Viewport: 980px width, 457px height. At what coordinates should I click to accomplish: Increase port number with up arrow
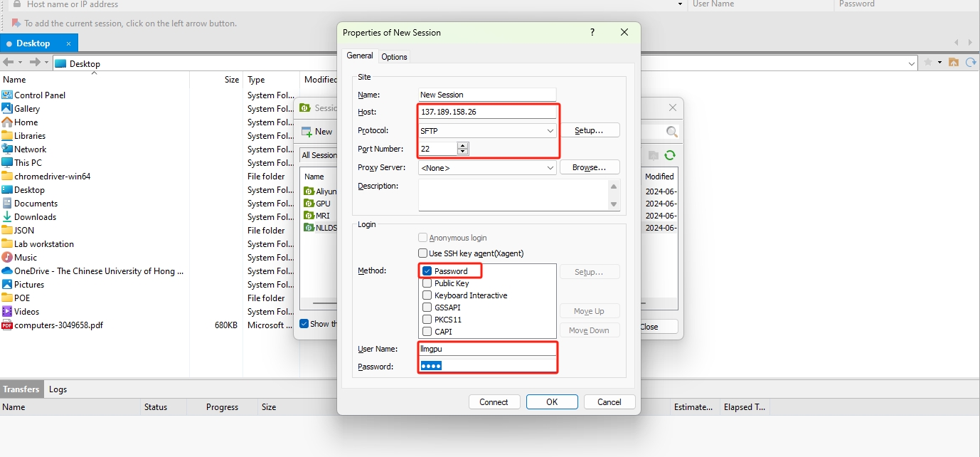click(x=463, y=146)
